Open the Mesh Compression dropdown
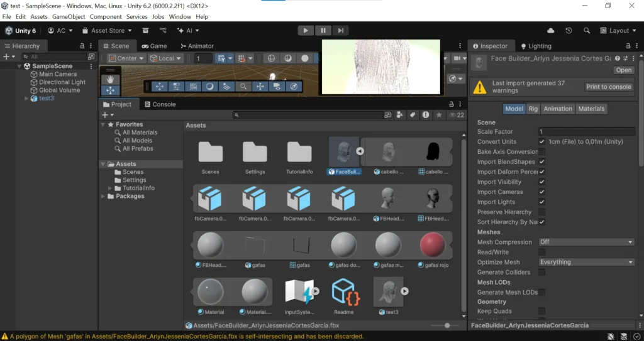This screenshot has height=341, width=644. pyautogui.click(x=586, y=242)
